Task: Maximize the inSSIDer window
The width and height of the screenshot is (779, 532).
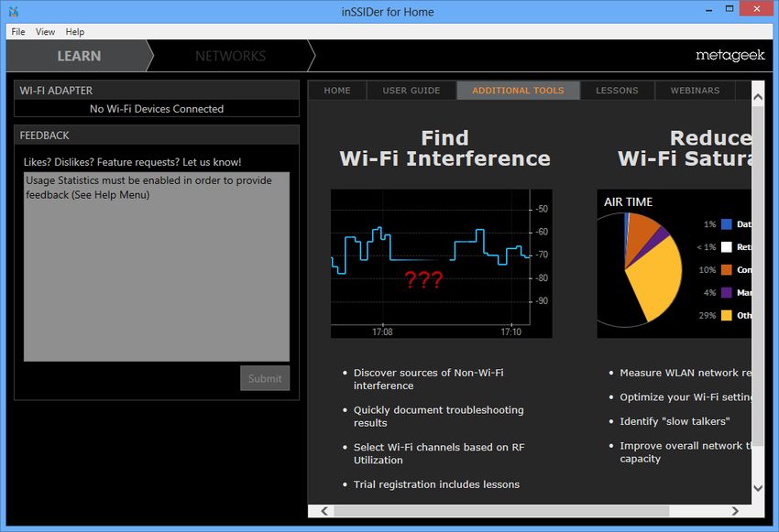Action: (730, 8)
